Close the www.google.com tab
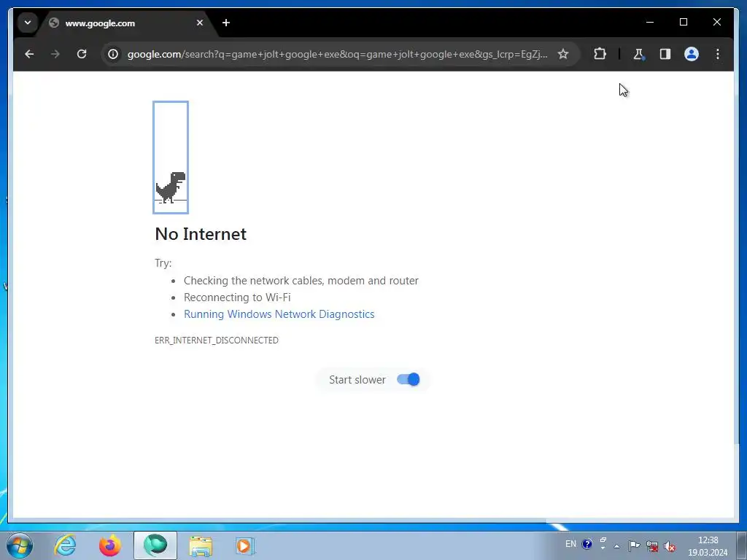747x560 pixels. (x=200, y=23)
